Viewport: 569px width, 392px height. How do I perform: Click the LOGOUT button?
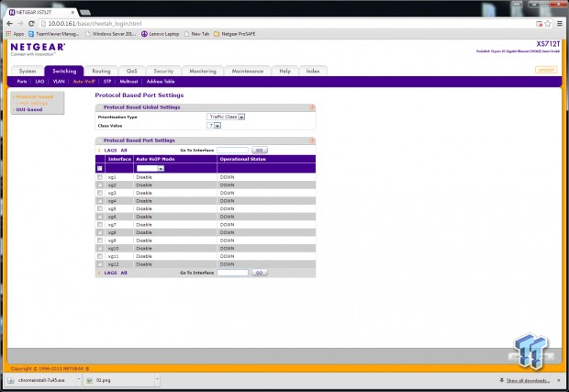click(x=546, y=70)
